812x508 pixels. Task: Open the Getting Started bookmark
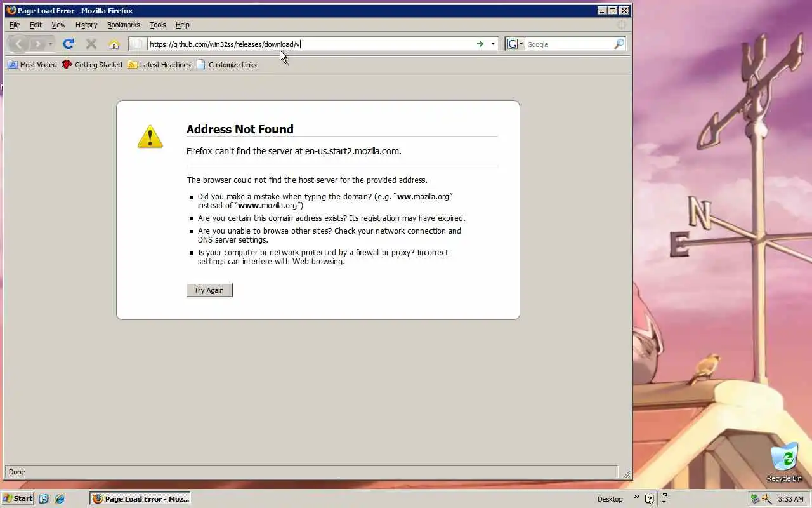point(92,64)
